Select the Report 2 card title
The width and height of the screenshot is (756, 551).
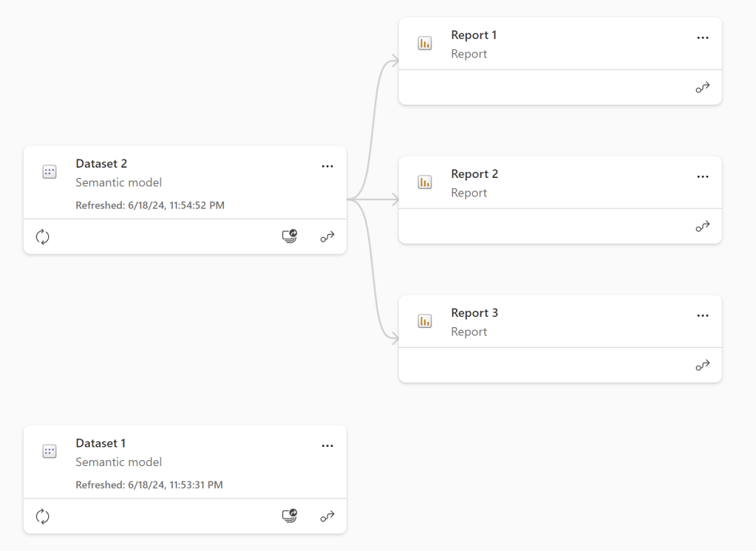tap(474, 174)
